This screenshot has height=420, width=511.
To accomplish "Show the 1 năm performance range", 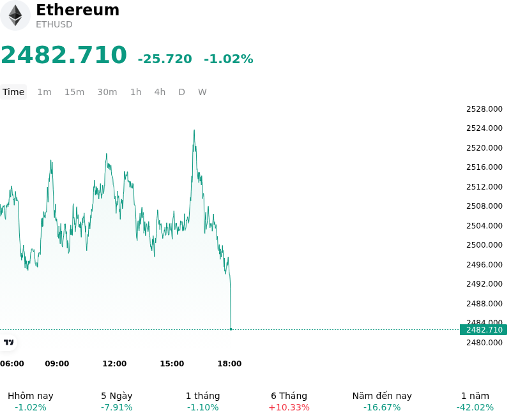I will pos(475,401).
